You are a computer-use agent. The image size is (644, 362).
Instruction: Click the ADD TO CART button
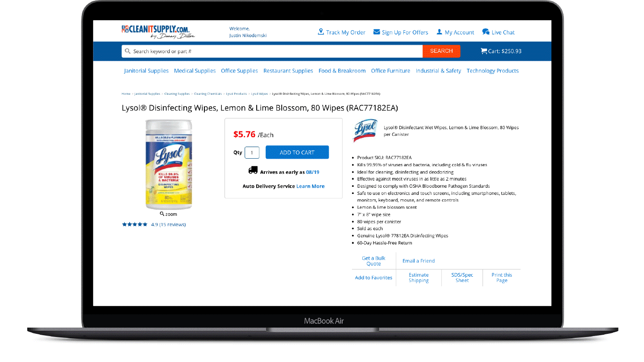297,152
